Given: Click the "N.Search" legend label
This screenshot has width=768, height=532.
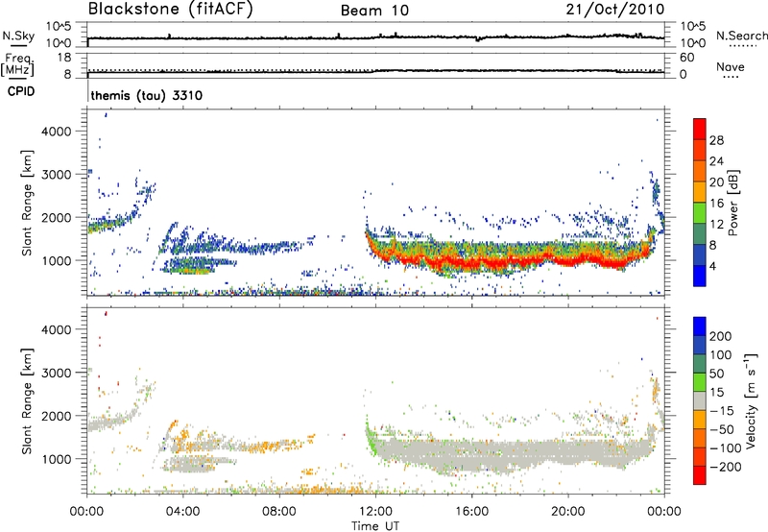Looking at the screenshot, I should point(741,36).
